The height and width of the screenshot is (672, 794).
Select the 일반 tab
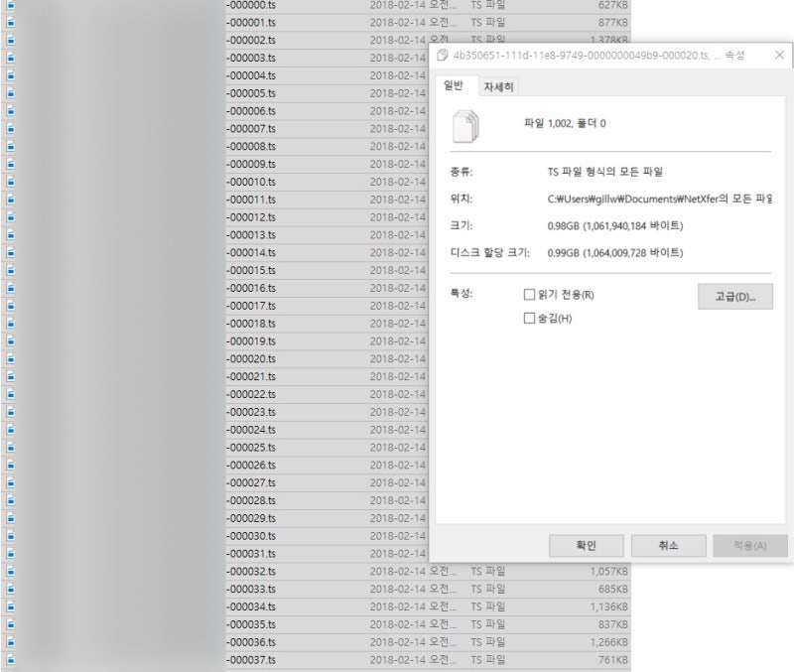[454, 85]
